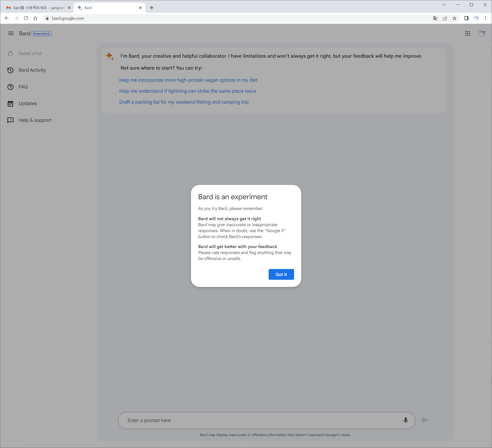Click the Not sure where to start text
This screenshot has width=492, height=448.
161,68
